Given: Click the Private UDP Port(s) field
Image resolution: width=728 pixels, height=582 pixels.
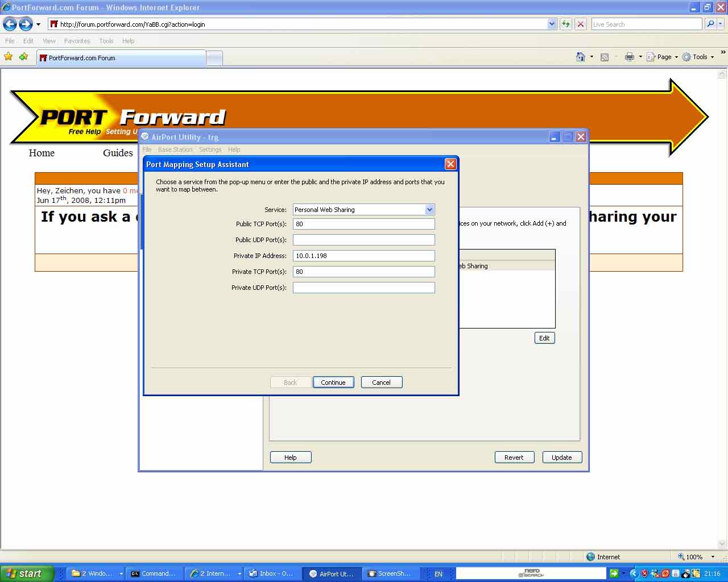Looking at the screenshot, I should point(364,288).
